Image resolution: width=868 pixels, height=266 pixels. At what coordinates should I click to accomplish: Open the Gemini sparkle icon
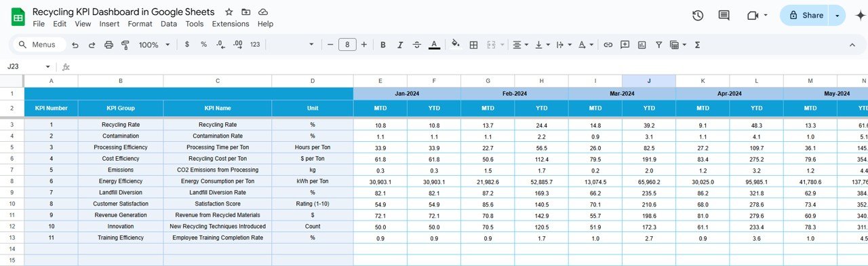(x=861, y=16)
